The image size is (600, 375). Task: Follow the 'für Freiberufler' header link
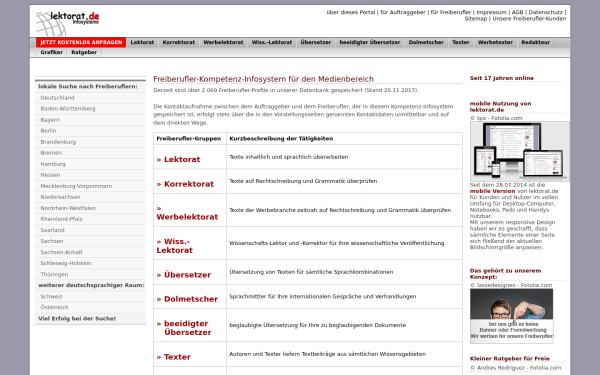(451, 12)
